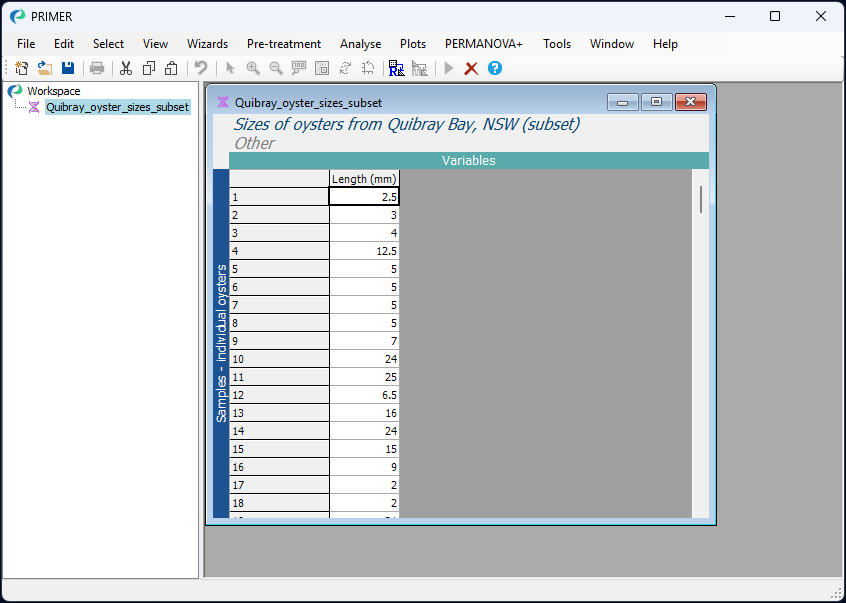This screenshot has width=846, height=603.
Task: Print the oyster data sheet
Action: coord(97,68)
